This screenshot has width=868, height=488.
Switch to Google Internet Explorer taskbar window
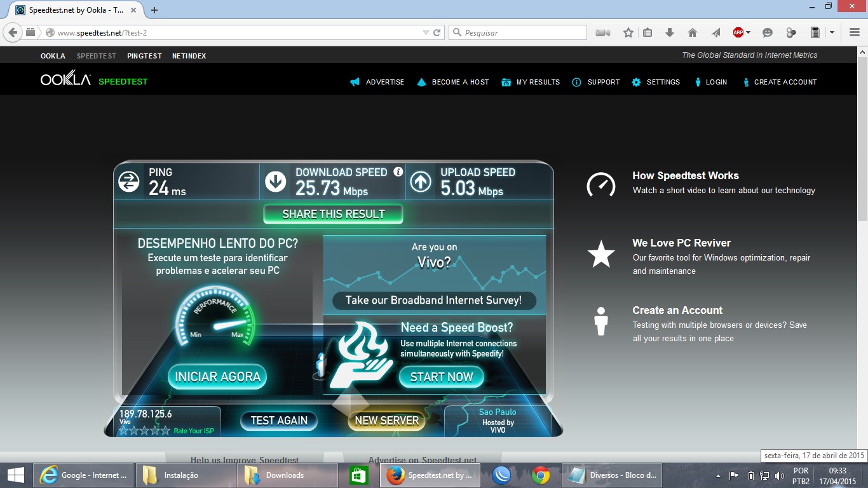tap(83, 475)
